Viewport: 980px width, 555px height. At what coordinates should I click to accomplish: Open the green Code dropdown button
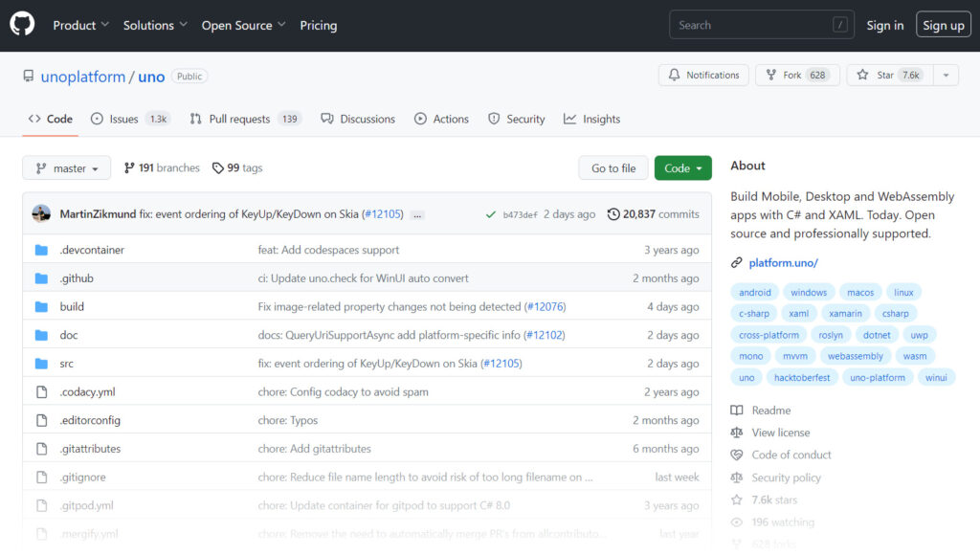click(682, 168)
